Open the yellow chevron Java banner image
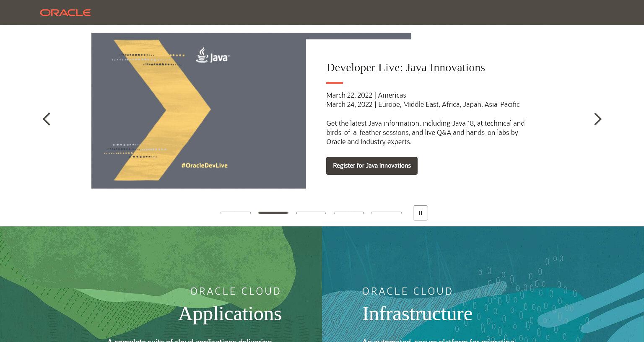 pos(199,111)
